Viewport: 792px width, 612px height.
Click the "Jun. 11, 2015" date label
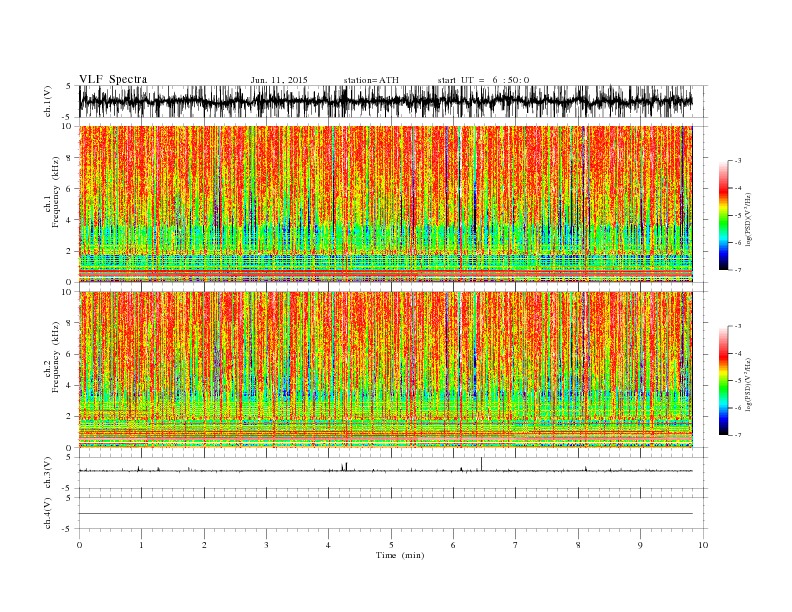[x=279, y=80]
